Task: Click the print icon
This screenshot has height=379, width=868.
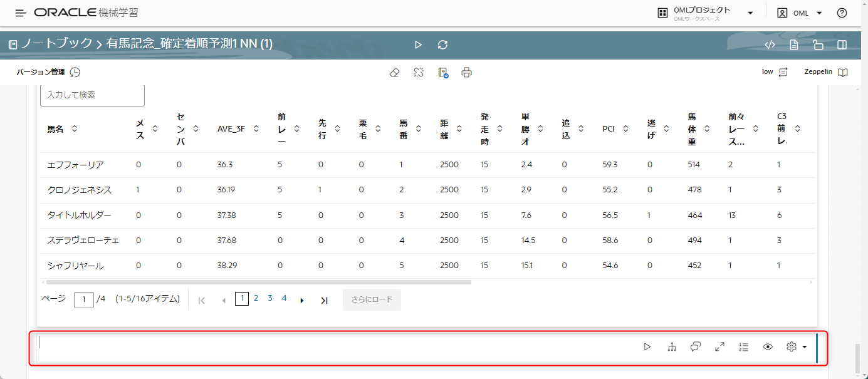Action: tap(466, 72)
